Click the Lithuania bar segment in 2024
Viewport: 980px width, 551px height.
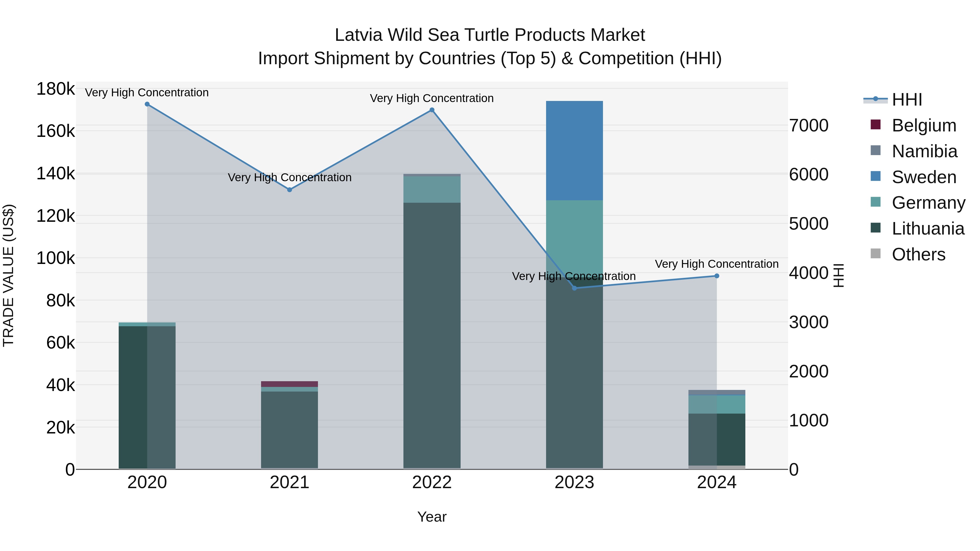[x=717, y=440]
